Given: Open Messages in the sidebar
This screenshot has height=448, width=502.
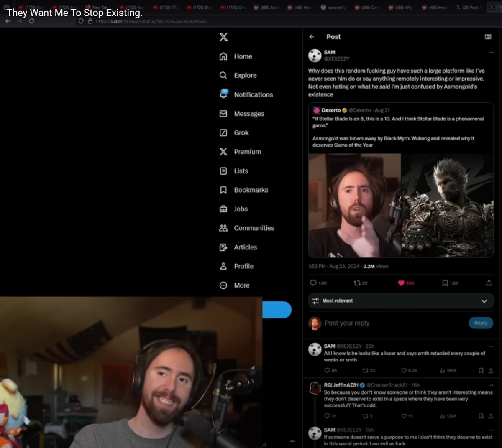Looking at the screenshot, I should 242,114.
